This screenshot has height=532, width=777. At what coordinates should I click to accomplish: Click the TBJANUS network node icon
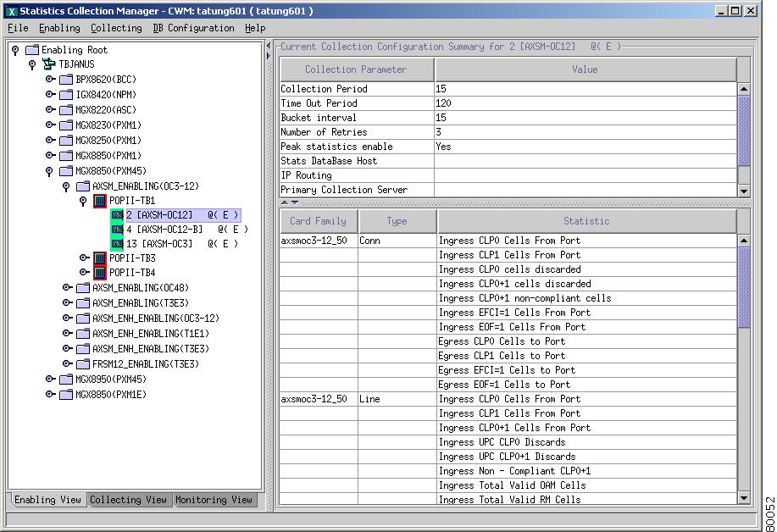[x=50, y=64]
